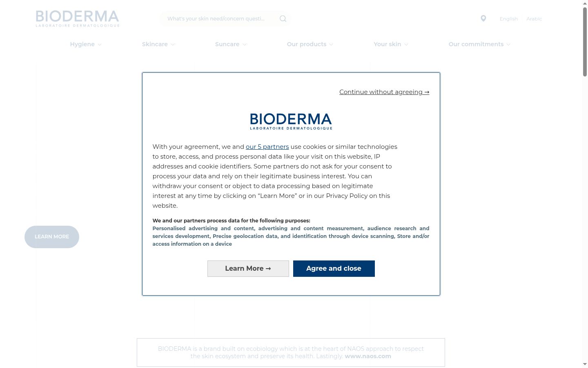Expand the Skincare menu chevron
Screen dimensions: 588x368
(173, 45)
